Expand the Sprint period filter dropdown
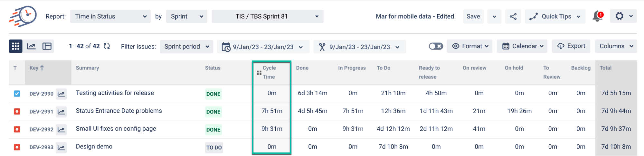 pyautogui.click(x=186, y=47)
